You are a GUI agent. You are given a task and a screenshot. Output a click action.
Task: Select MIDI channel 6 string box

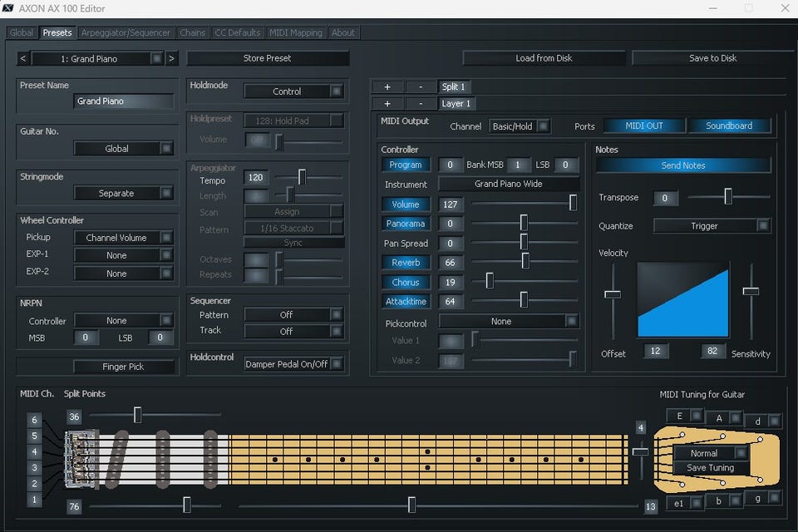pyautogui.click(x=34, y=420)
